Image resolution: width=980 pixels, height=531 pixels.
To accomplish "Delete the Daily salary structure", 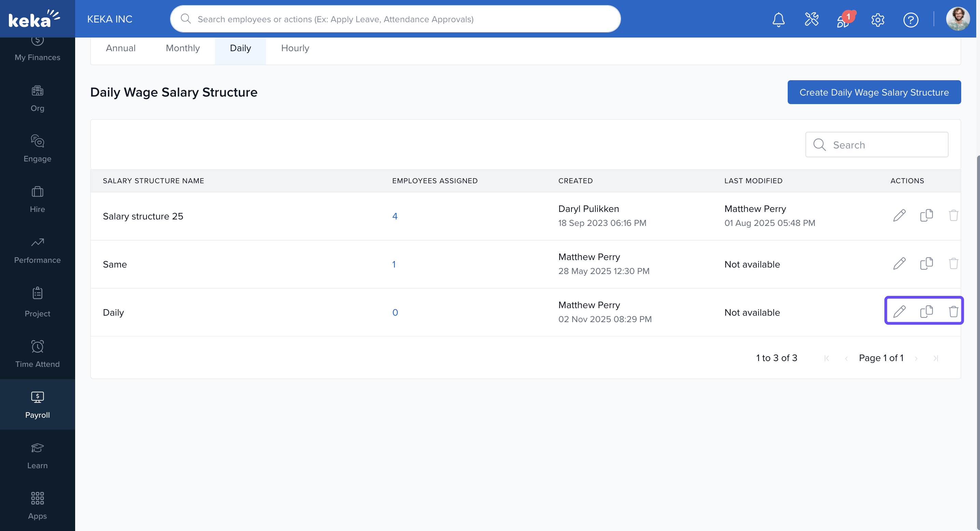I will pyautogui.click(x=953, y=312).
